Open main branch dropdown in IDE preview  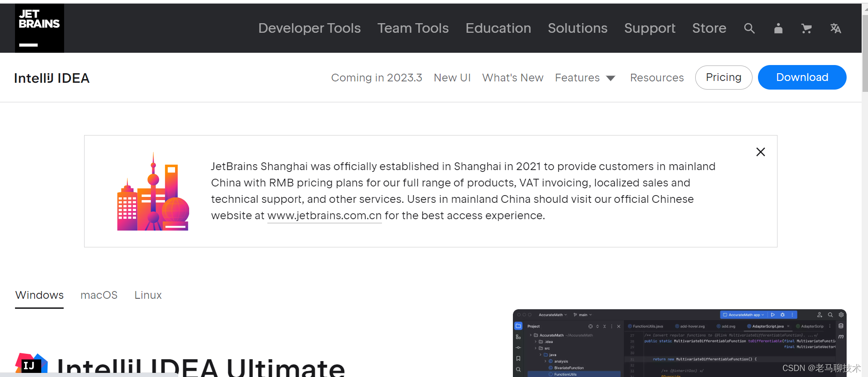click(583, 315)
